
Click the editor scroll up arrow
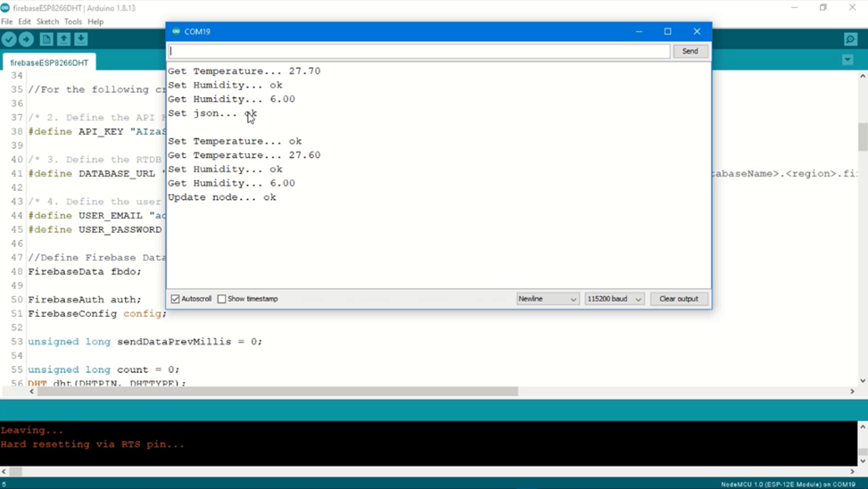point(863,77)
